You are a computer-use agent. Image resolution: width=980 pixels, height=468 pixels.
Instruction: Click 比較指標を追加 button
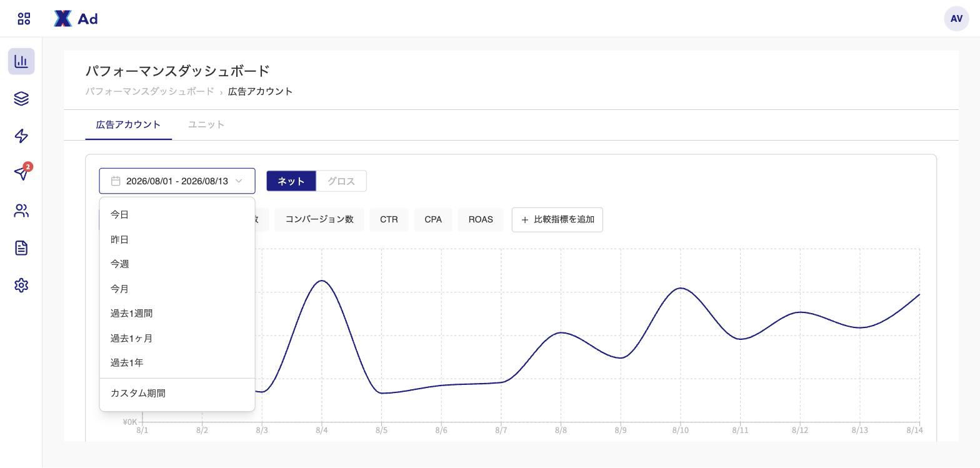(x=557, y=220)
